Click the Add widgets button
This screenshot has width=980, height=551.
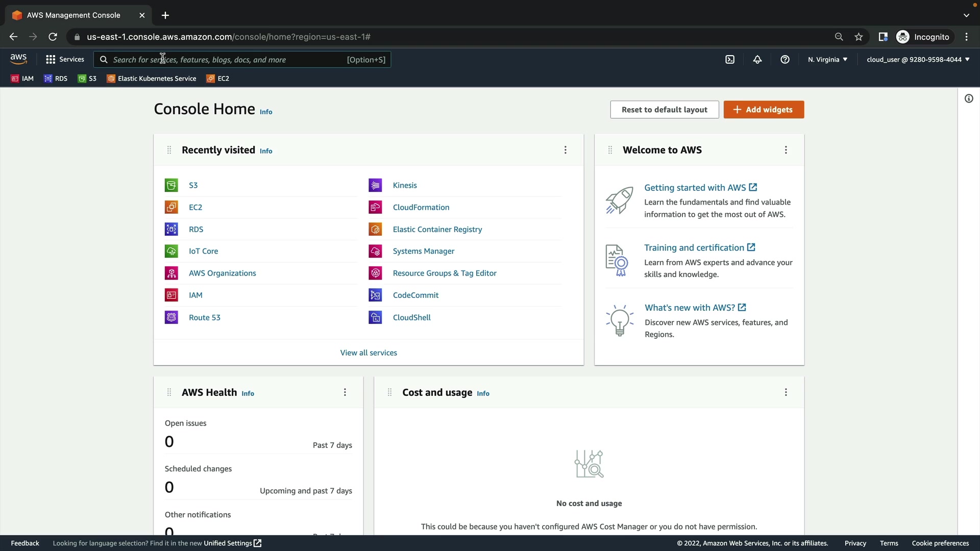tap(764, 110)
